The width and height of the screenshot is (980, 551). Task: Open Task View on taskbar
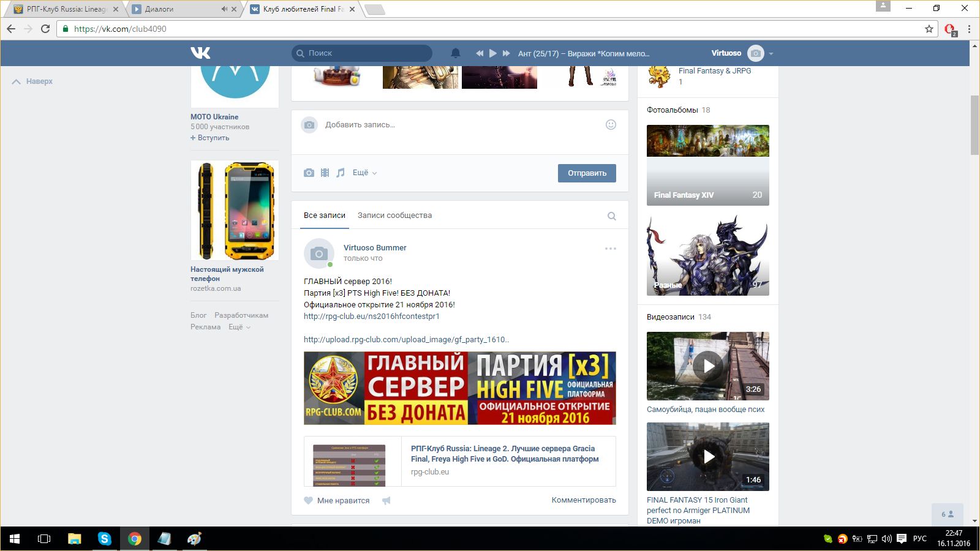point(44,539)
